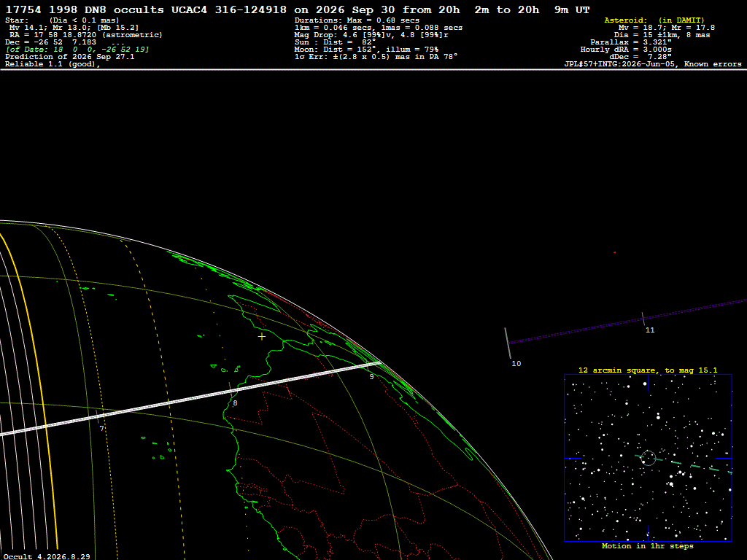Click the 'Motion in 1hr steps' caption
This screenshot has height=560, width=747.
(x=648, y=545)
